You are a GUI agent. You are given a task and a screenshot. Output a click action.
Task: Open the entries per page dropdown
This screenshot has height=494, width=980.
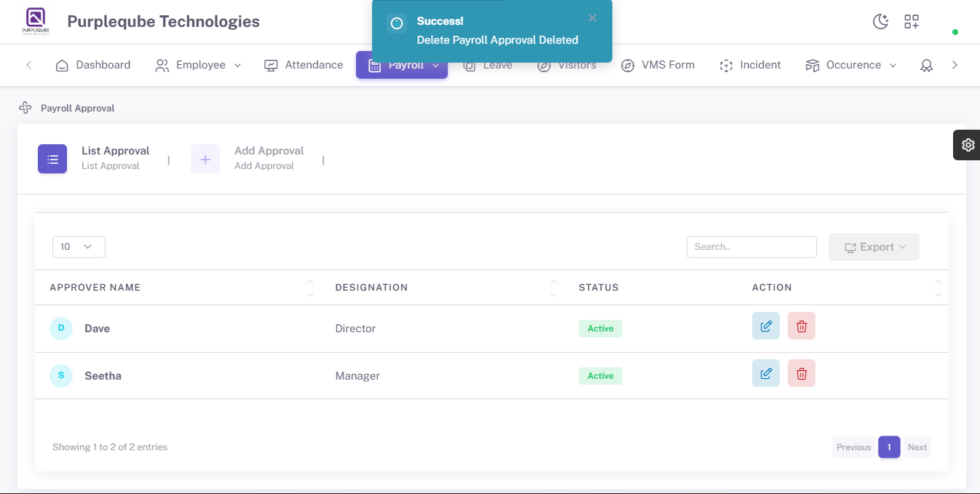click(79, 247)
